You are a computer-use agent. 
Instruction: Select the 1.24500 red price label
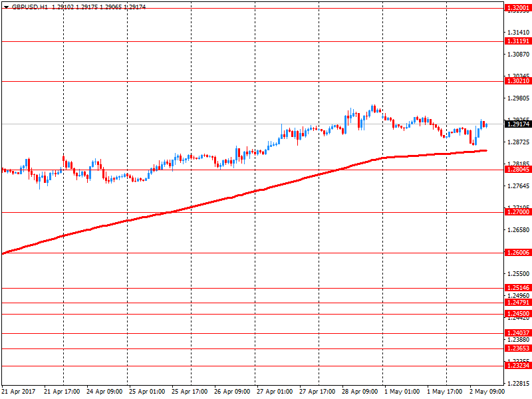tap(518, 314)
